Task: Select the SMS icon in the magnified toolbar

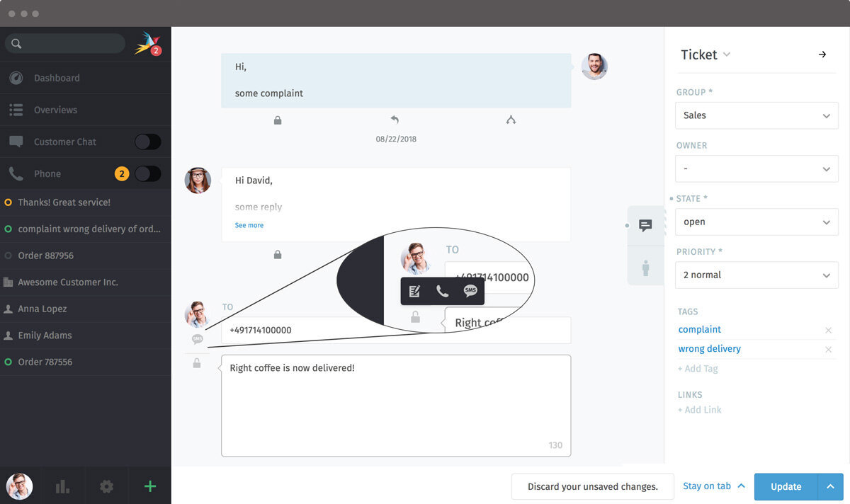Action: click(470, 290)
